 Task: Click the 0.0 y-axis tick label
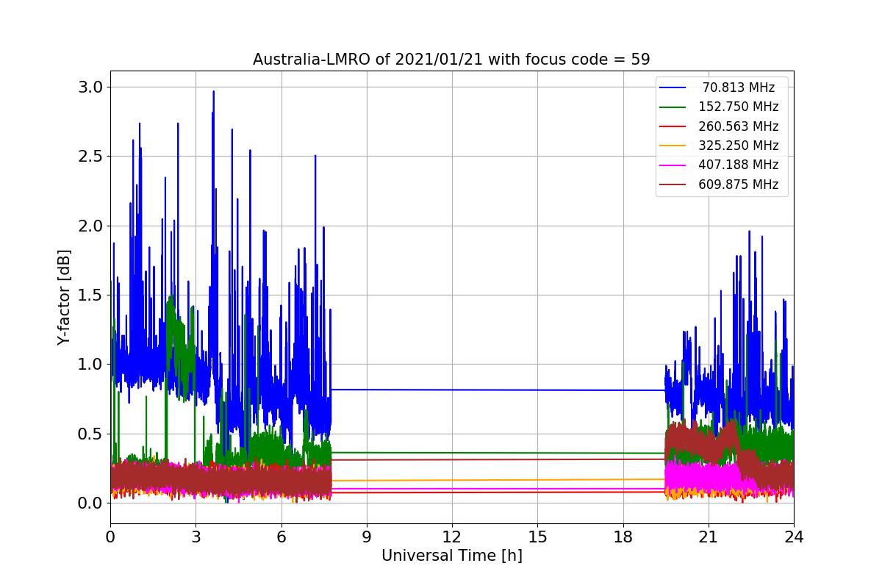point(90,503)
